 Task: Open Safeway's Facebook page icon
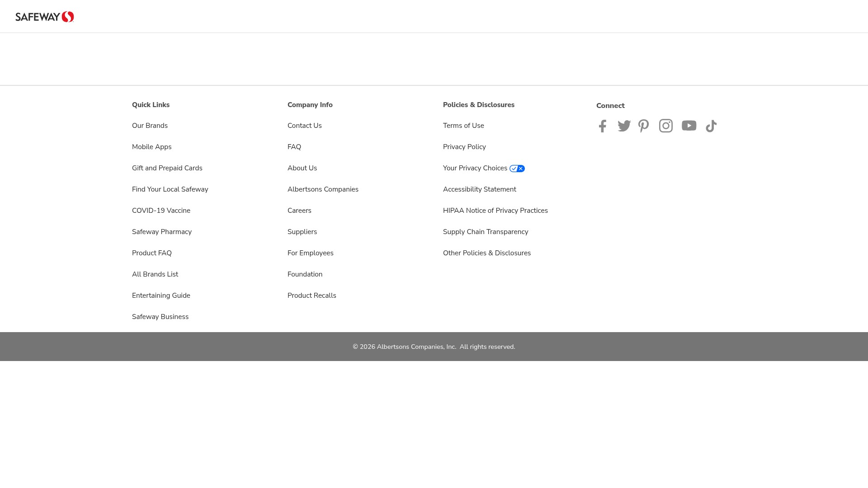coord(603,126)
